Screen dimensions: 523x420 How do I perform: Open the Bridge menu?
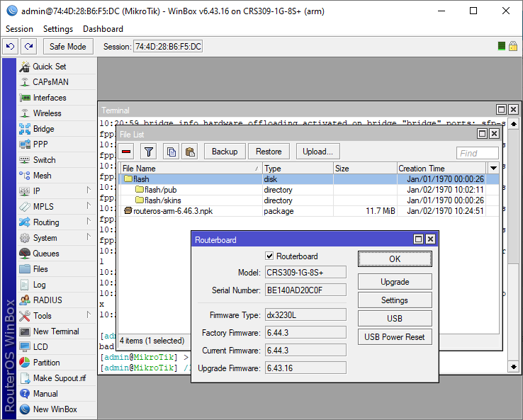[x=56, y=129]
